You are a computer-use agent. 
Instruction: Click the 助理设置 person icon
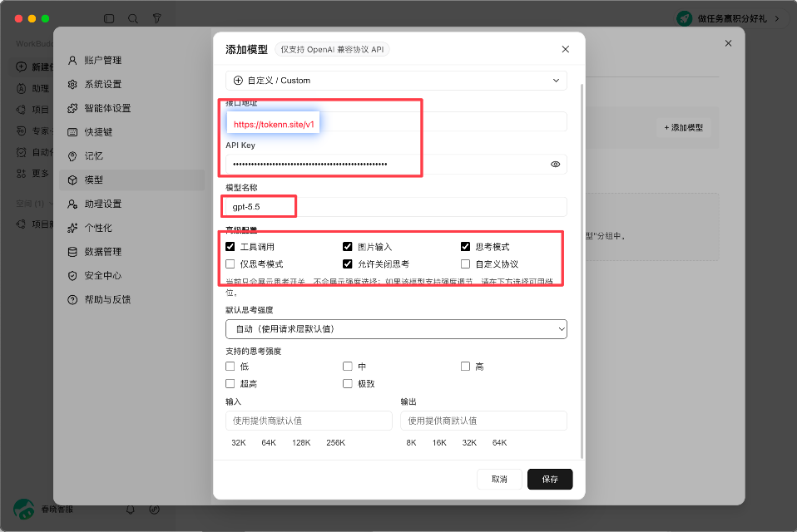pyautogui.click(x=72, y=204)
